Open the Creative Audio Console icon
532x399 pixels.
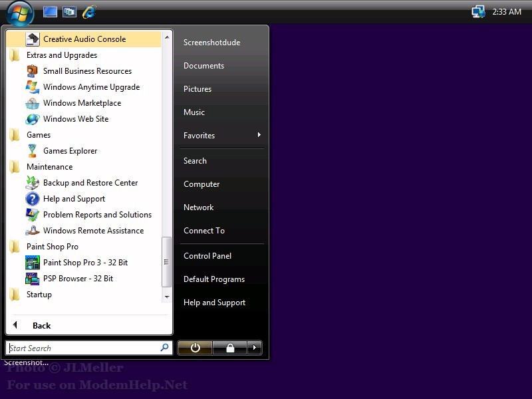33,39
